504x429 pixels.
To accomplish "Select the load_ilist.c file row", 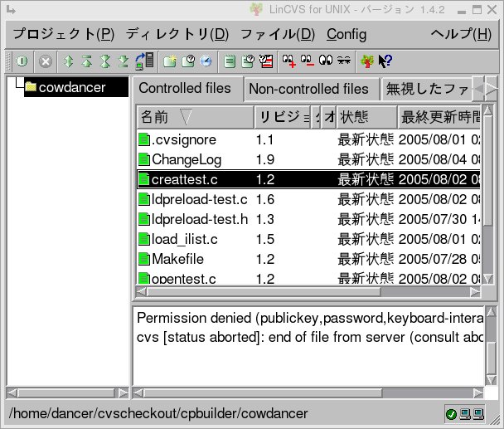I will click(308, 240).
